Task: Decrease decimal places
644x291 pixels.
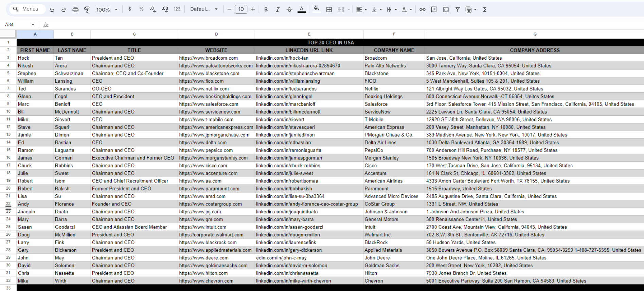Action: tap(153, 9)
